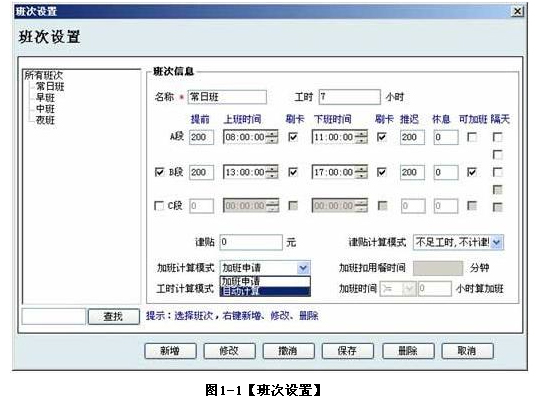This screenshot has height=400, width=540.
Task: Uncheck the B段 segment checkbox
Action: point(159,172)
